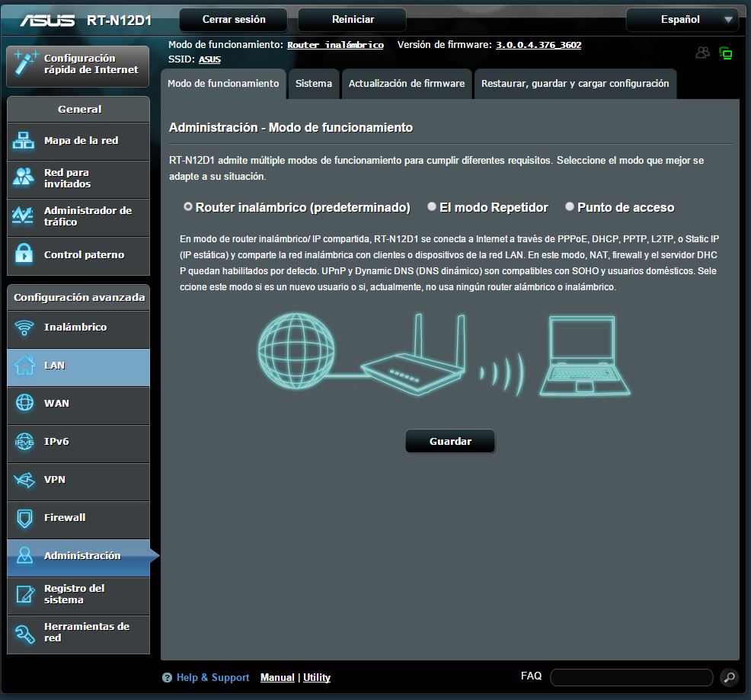
Task: Click the FAQ search input field
Action: [x=631, y=677]
